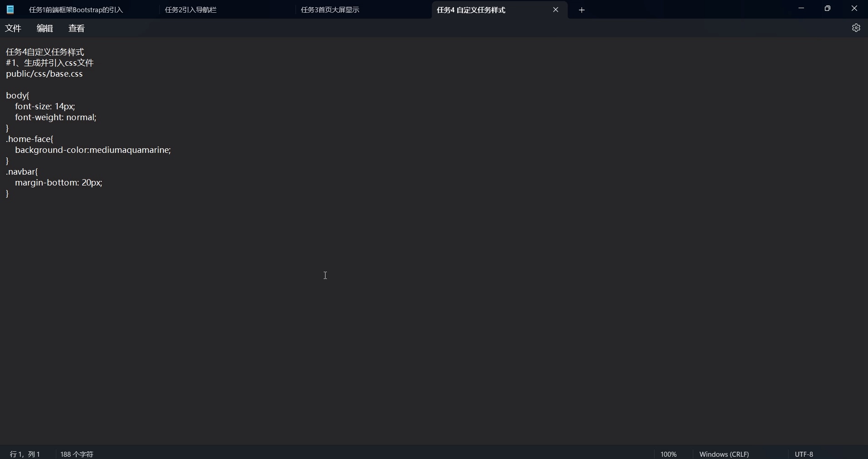This screenshot has width=868, height=459.
Task: Place cursor in the editor text area
Action: pos(325,276)
